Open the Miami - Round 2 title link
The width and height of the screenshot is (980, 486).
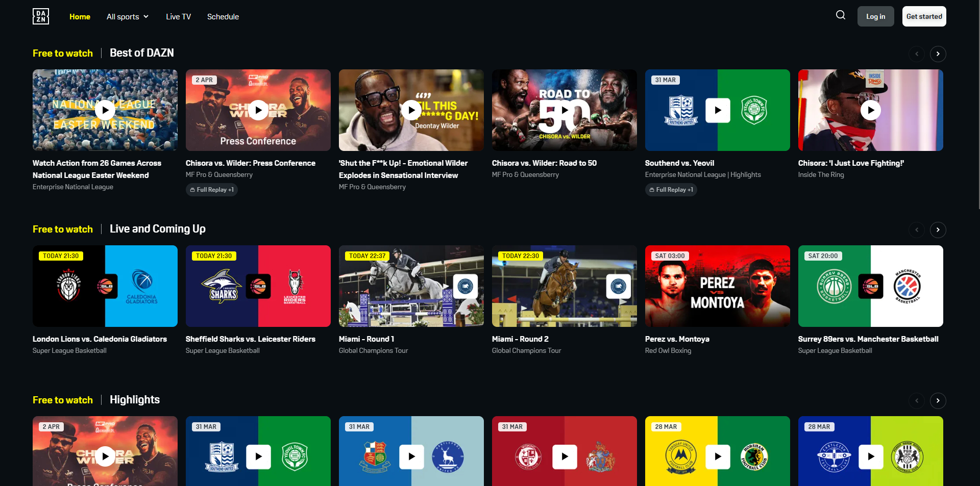coord(520,339)
